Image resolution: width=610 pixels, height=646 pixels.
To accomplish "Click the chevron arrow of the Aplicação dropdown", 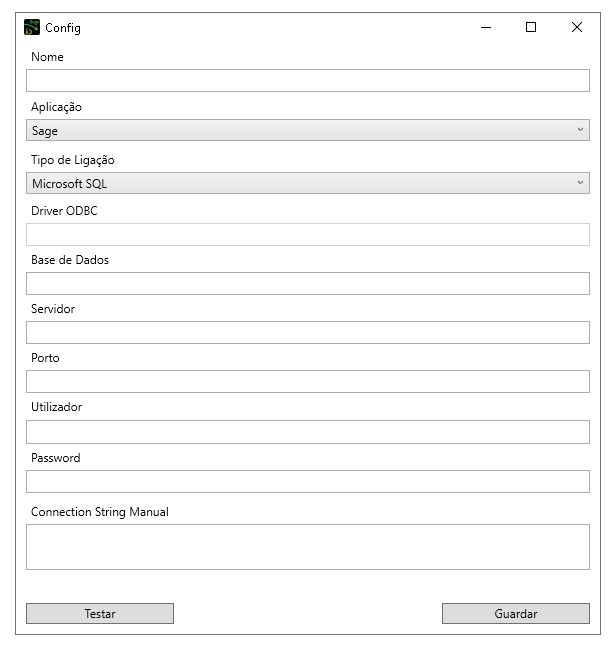I will coord(580,129).
